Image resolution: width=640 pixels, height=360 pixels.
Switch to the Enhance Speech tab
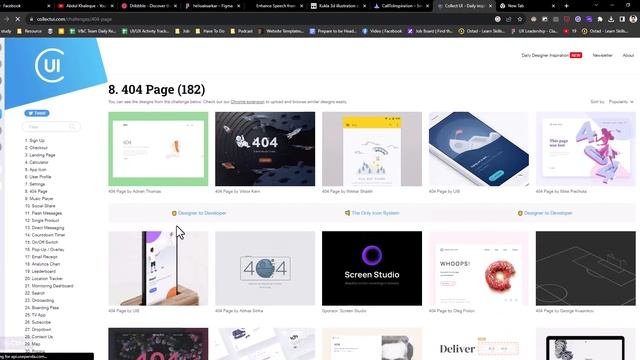pos(276,6)
